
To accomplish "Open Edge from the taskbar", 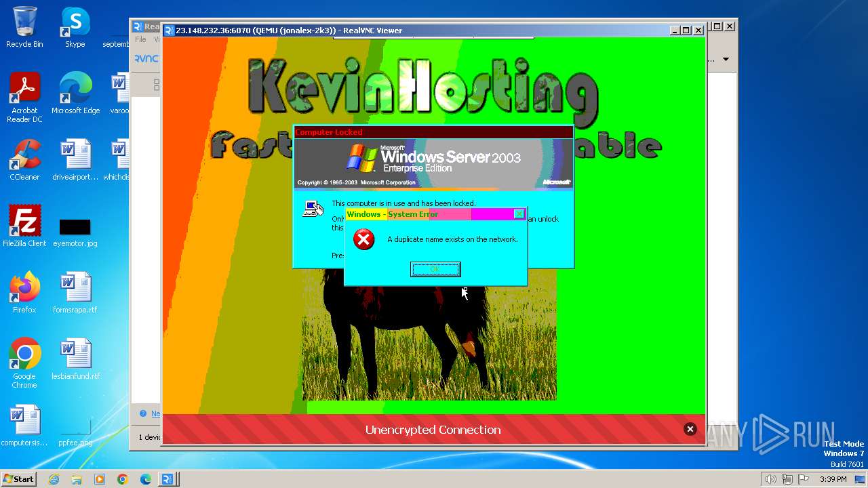I will pos(145,479).
